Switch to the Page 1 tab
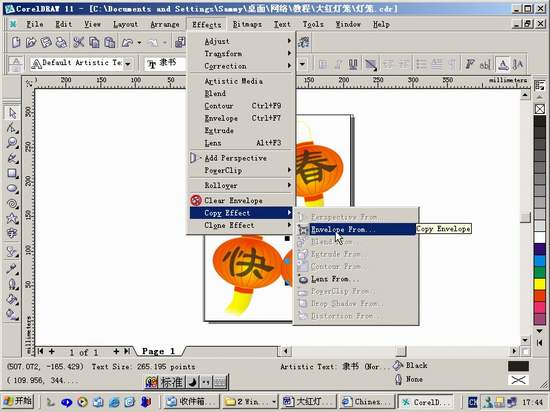This screenshot has height=412, width=550. pyautogui.click(x=158, y=351)
